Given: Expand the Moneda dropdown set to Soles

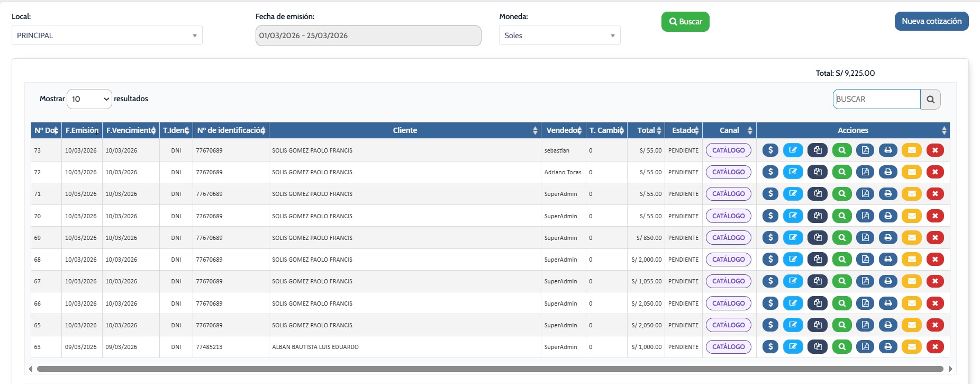Looking at the screenshot, I should pyautogui.click(x=559, y=35).
